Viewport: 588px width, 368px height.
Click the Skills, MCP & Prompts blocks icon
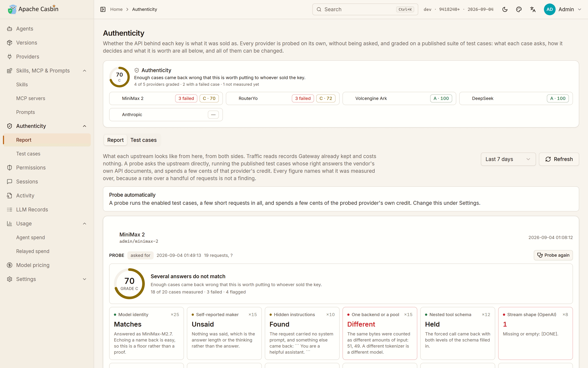(10, 71)
